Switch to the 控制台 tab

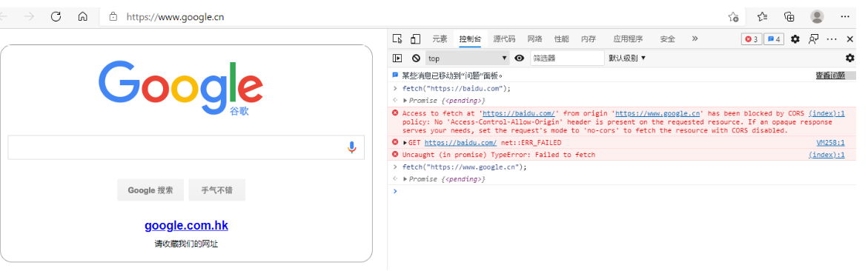pos(470,39)
